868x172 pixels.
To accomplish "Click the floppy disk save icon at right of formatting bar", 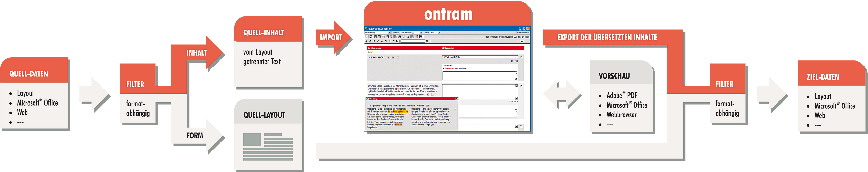I will point(521,41).
